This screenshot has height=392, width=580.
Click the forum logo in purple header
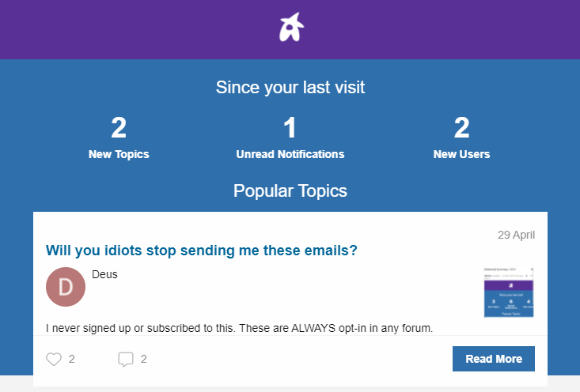coord(290,28)
